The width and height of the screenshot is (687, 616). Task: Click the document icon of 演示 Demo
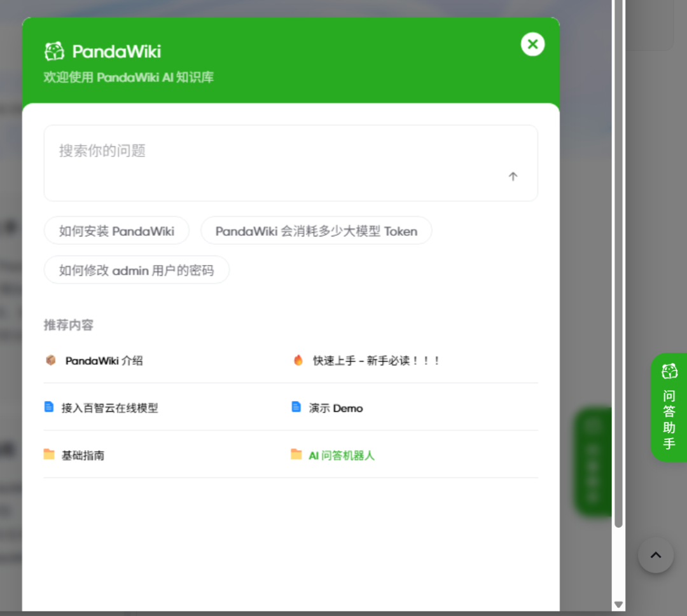296,407
